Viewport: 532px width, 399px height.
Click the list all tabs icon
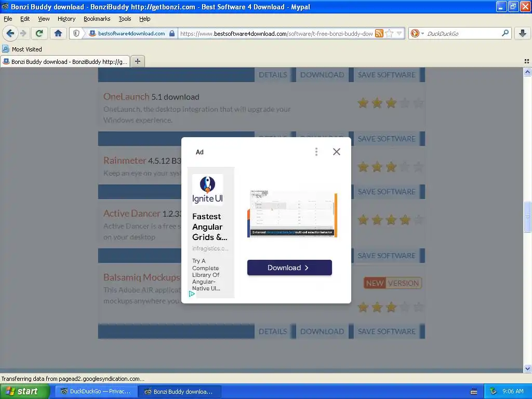tap(527, 61)
